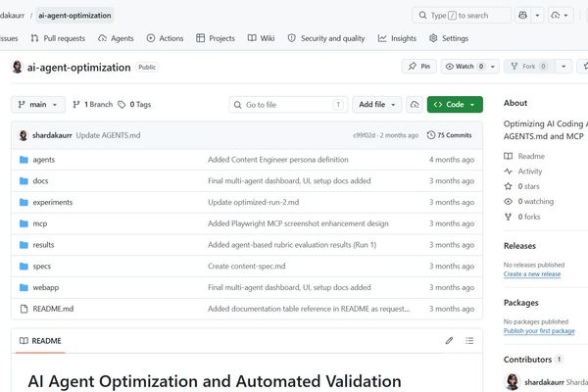Open the experiments folder
Screen dimensions: 588x392
(x=53, y=203)
